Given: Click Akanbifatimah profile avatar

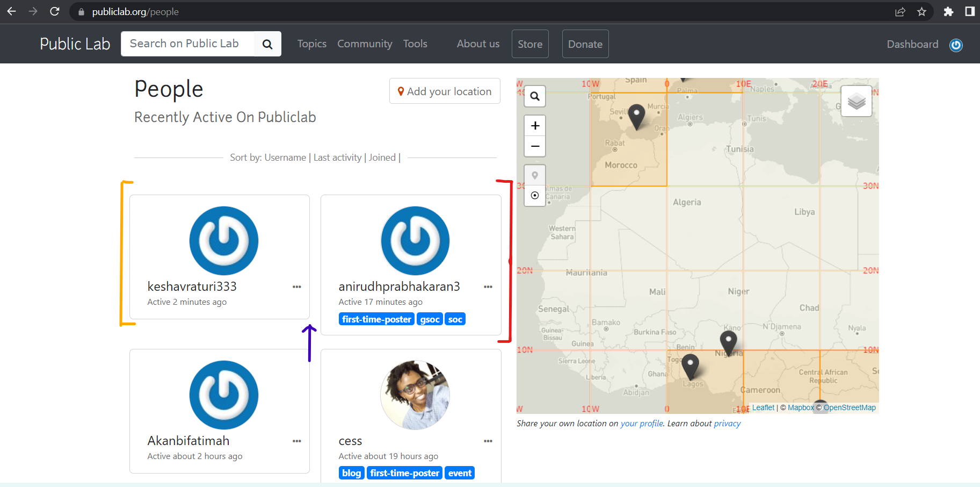Looking at the screenshot, I should pyautogui.click(x=224, y=395).
